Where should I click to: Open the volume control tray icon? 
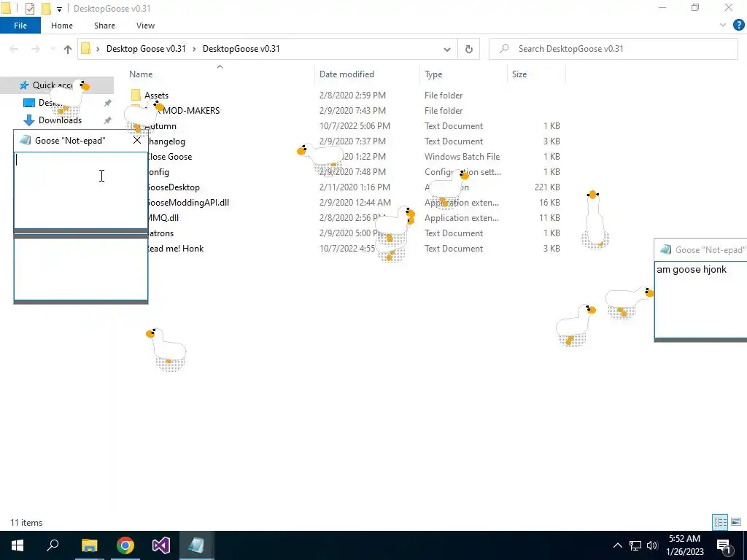coord(652,545)
